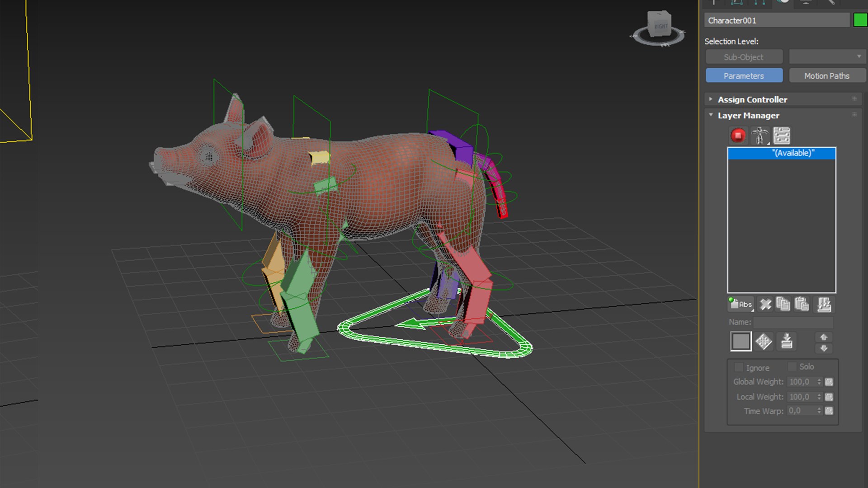Click the red animation mode toggle button
The image size is (868, 488).
(x=738, y=136)
